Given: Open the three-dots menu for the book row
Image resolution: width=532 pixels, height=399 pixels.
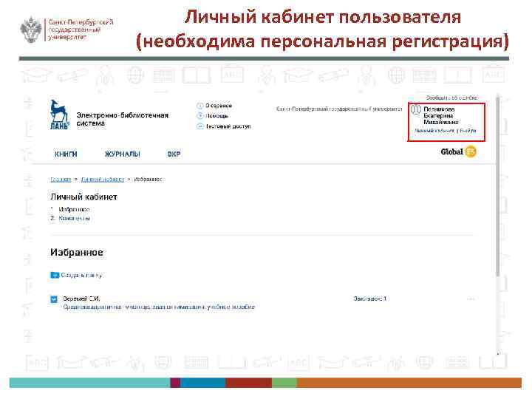Looking at the screenshot, I should [471, 299].
